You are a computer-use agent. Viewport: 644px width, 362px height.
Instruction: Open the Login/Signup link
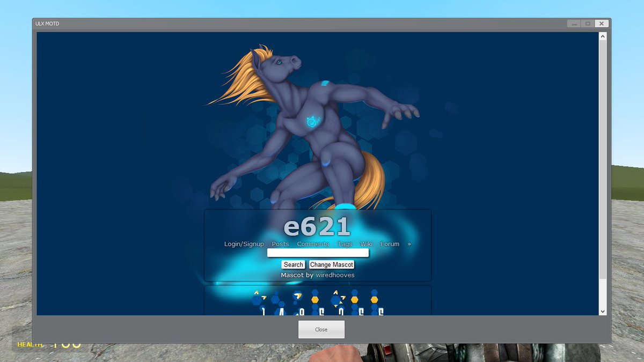tap(244, 244)
